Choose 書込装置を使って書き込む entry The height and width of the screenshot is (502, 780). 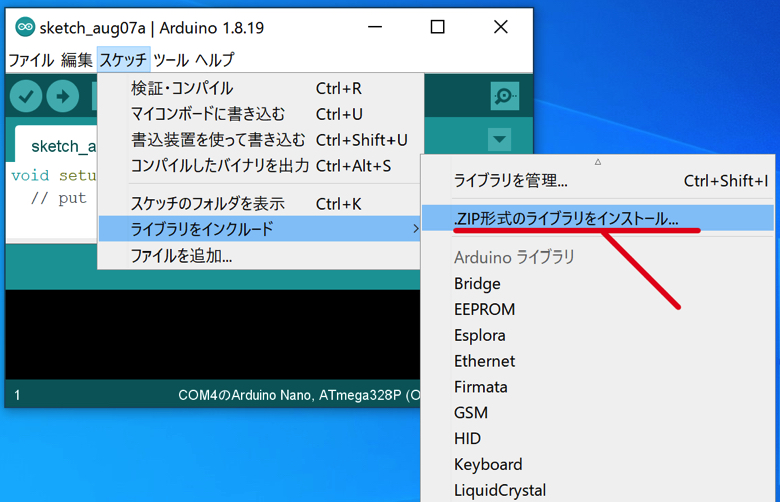point(261,140)
